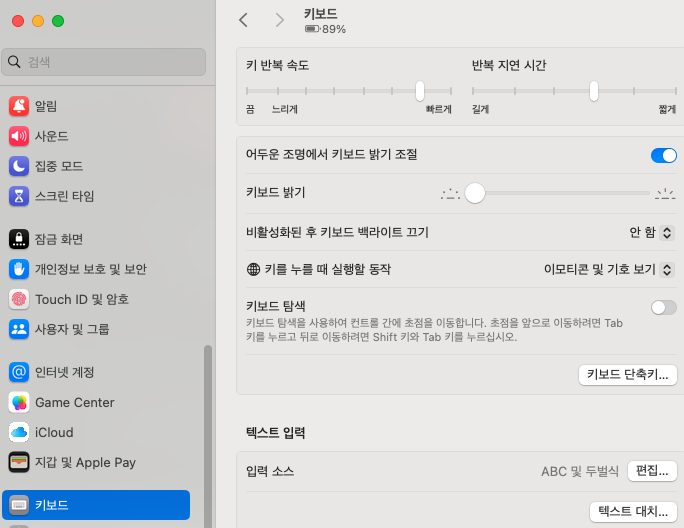Disable 어두운 조명에서 키보드 밝기 조절 switch
Image resolution: width=684 pixels, height=528 pixels.
tap(663, 155)
